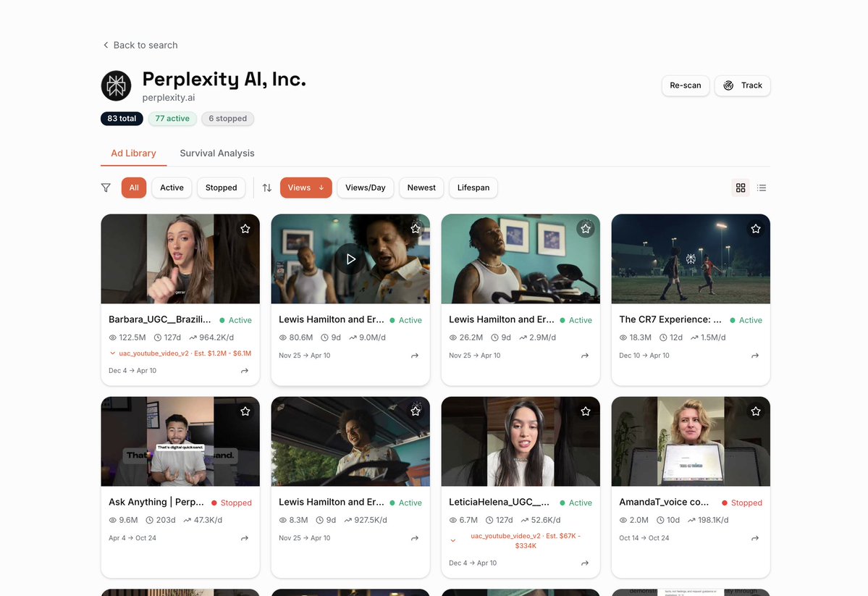Sort ads by Newest
The width and height of the screenshot is (868, 596).
click(421, 188)
